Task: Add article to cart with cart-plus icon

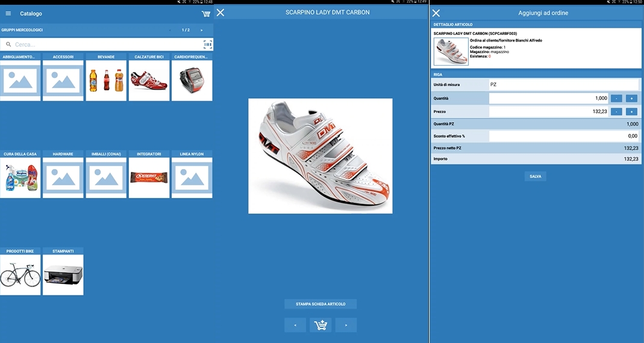Action: coord(320,325)
